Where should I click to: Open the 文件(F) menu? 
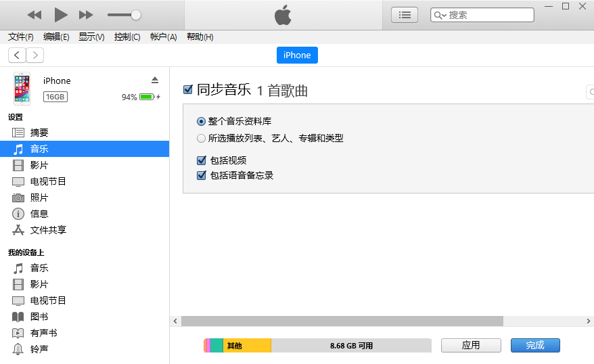[x=21, y=37]
